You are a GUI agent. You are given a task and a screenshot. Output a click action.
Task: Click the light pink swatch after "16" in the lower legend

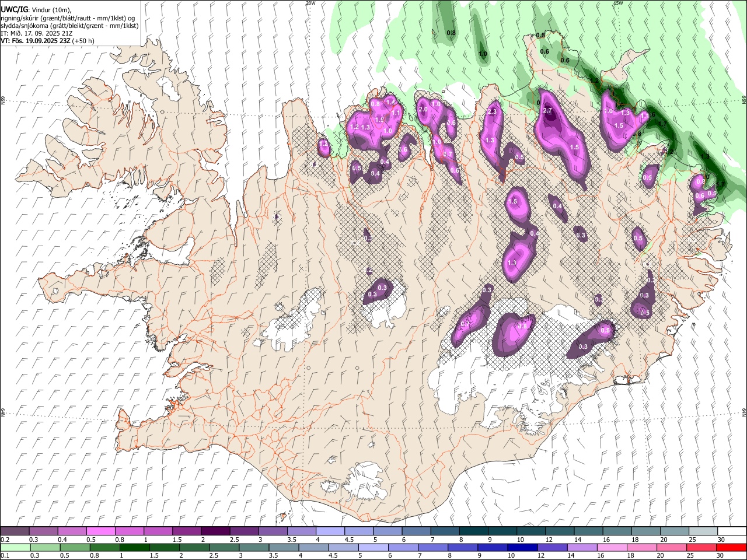[612, 547]
